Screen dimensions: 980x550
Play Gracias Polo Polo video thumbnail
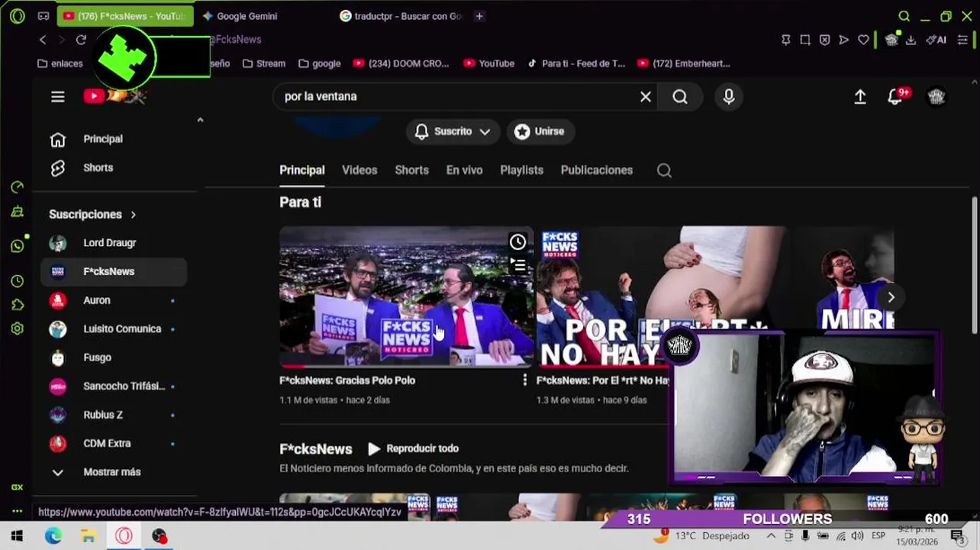(x=406, y=296)
